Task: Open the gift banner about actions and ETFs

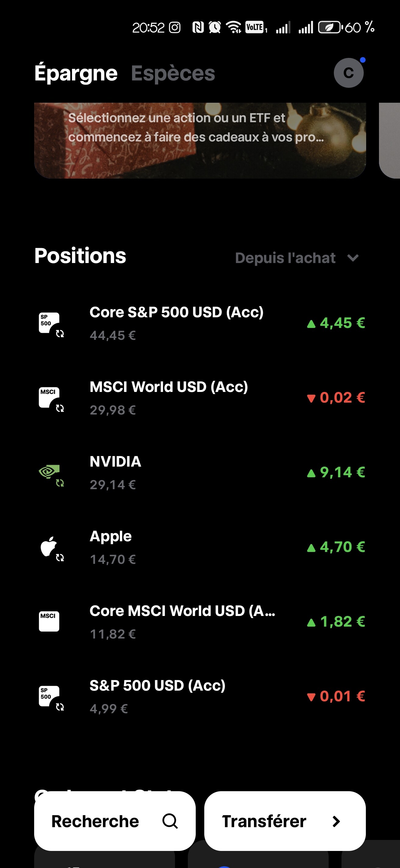Action: pos(200,141)
